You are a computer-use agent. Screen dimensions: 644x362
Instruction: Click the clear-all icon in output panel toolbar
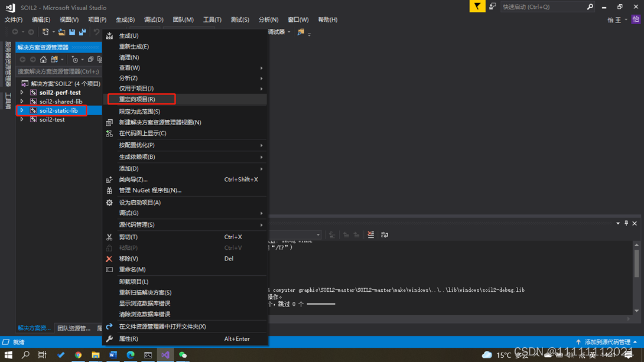pos(370,235)
